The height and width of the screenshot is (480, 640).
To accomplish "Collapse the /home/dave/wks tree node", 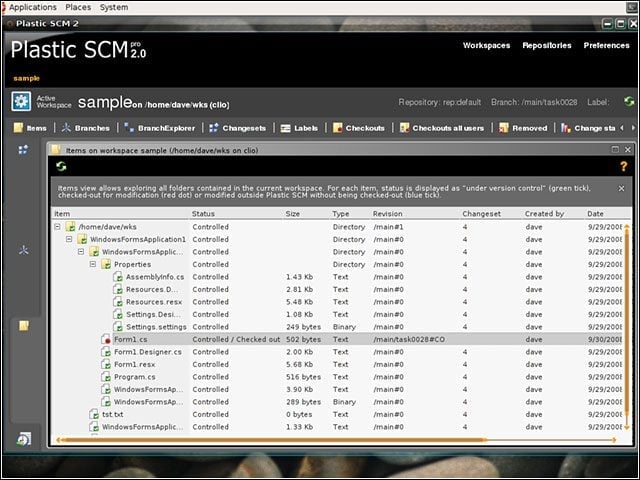I will tap(58, 227).
